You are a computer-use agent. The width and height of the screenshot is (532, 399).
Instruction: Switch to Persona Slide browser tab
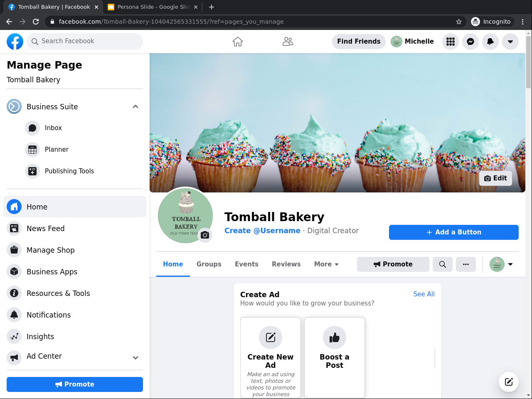[152, 7]
